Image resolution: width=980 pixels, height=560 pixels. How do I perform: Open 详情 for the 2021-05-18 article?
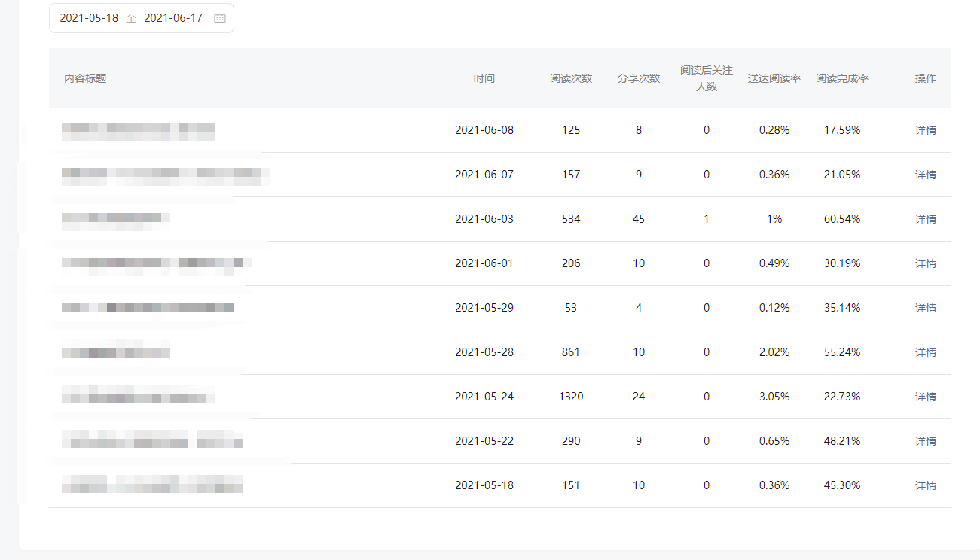(x=925, y=485)
